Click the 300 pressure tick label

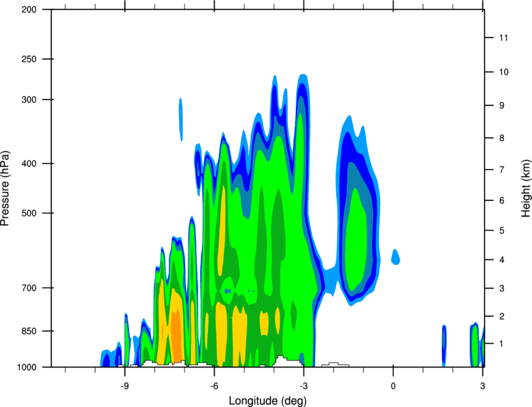pyautogui.click(x=29, y=100)
